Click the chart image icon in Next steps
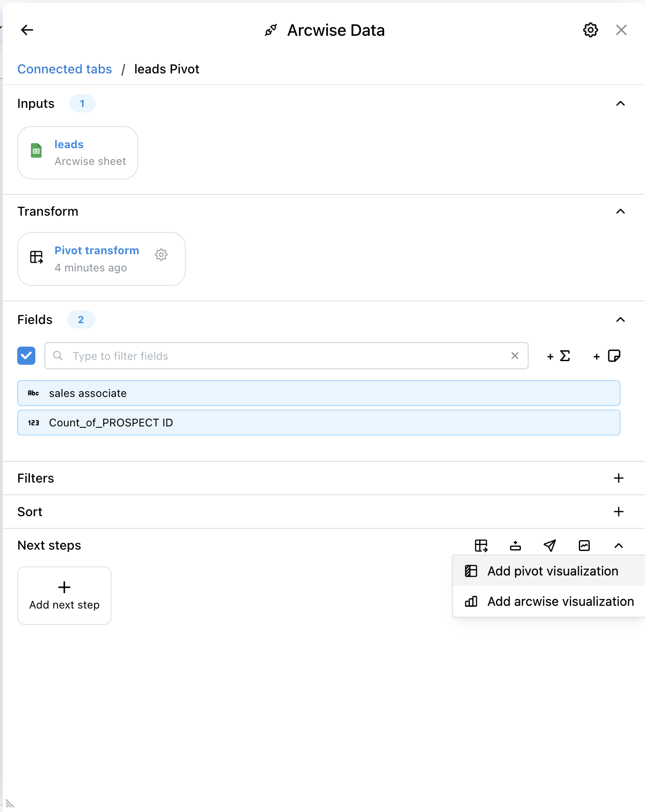The image size is (645, 812). coord(584,546)
